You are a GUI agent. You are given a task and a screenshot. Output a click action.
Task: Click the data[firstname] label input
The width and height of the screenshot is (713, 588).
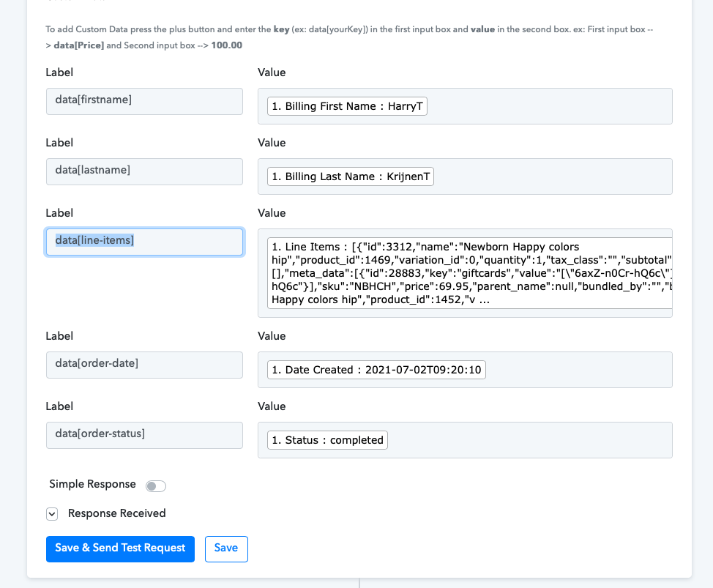coord(144,101)
